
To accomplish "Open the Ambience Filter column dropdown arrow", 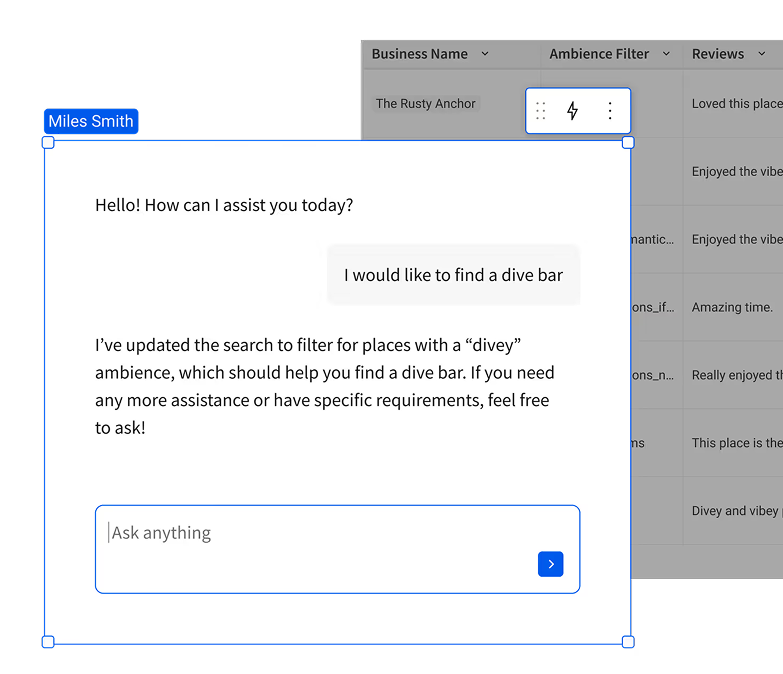I will [666, 54].
